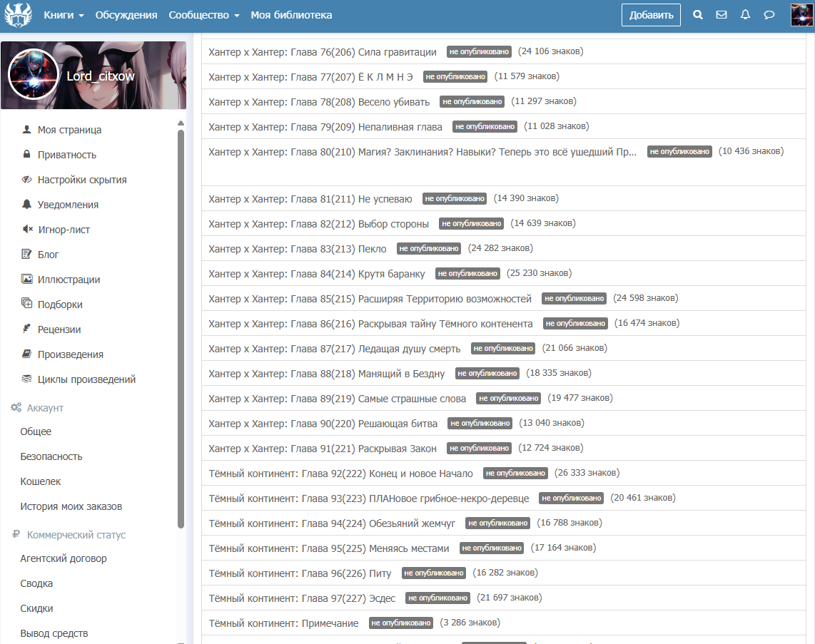This screenshot has height=644, width=815.
Task: Click the picture icon beside Иллюстрации
Action: tap(26, 279)
